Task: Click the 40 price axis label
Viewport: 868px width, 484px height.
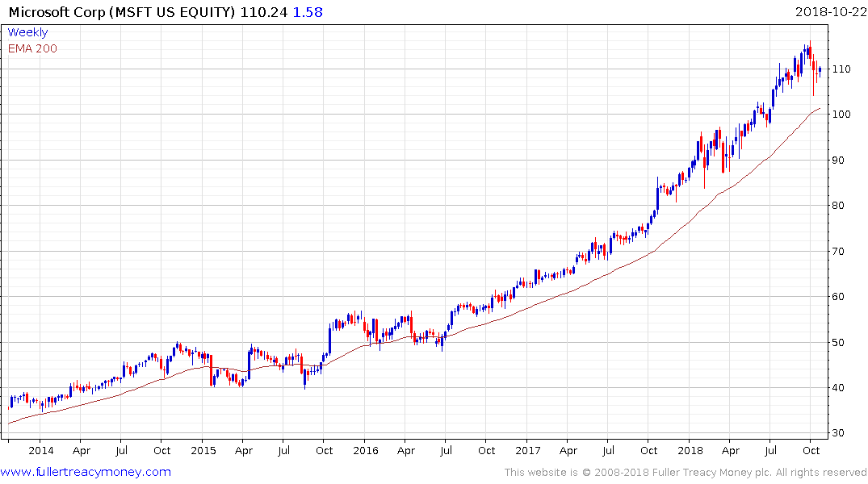Action: point(838,388)
